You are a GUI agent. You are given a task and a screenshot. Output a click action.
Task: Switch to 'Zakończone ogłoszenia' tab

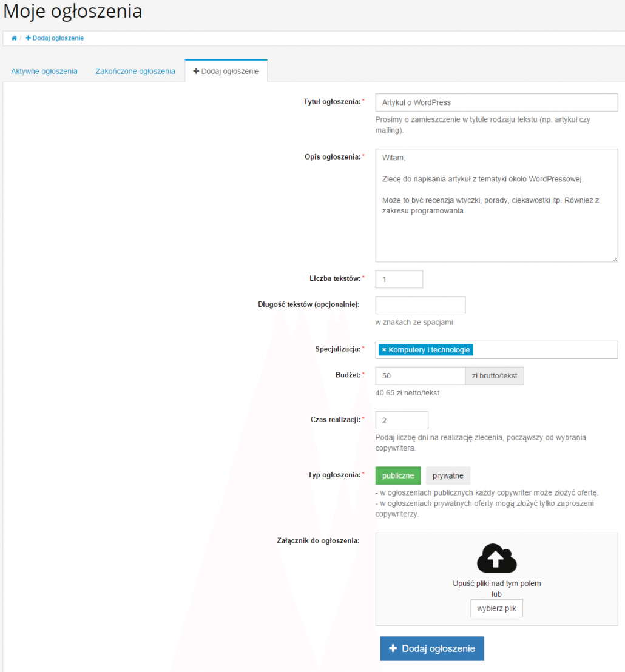[x=135, y=71]
